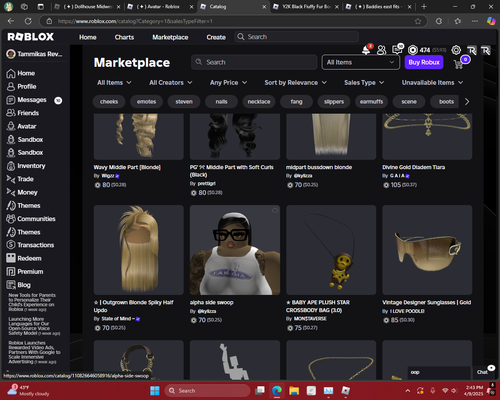This screenshot has width=500, height=400.
Task: Open Windows taskbar Search box
Action: pyautogui.click(x=207, y=391)
